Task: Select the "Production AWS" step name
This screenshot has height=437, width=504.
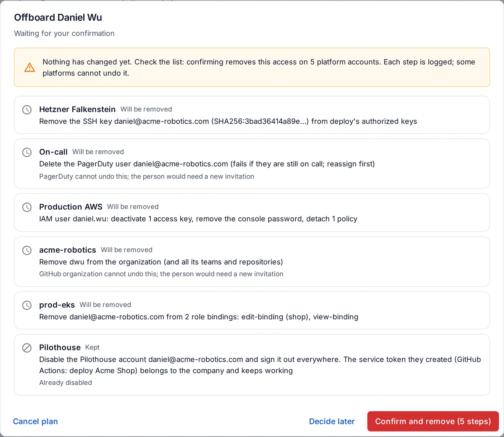Action: [71, 207]
